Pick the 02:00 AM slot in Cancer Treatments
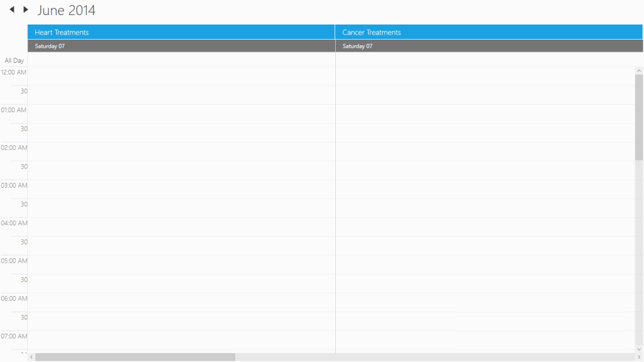The width and height of the screenshot is (644, 362). click(484, 151)
